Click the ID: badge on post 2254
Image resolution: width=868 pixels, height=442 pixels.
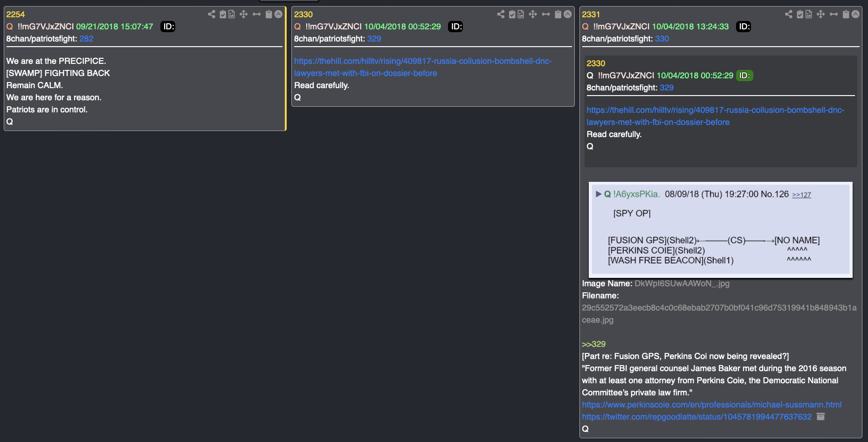click(x=168, y=27)
